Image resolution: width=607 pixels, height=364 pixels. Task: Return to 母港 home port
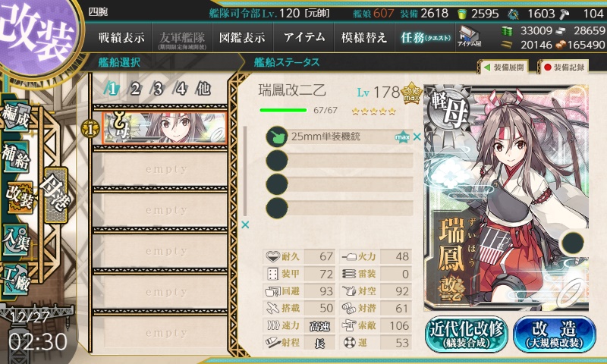tap(55, 196)
